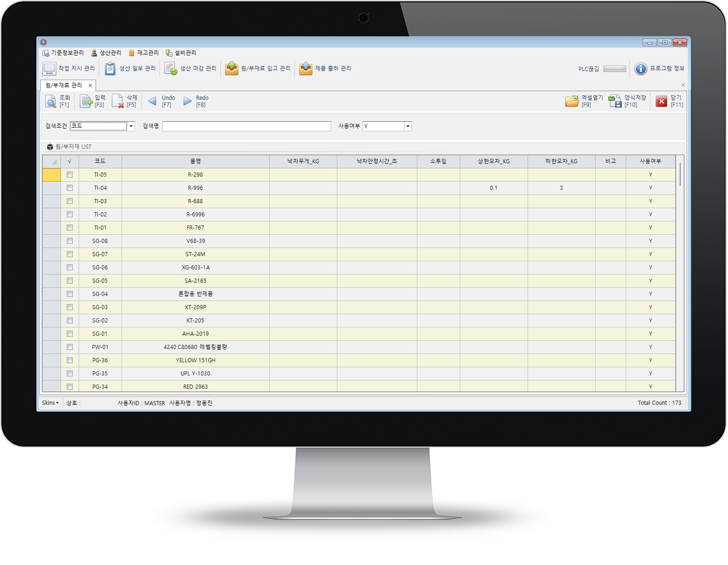Open the Skins dropdown in status bar
This screenshot has height=565, width=728.
(50, 403)
